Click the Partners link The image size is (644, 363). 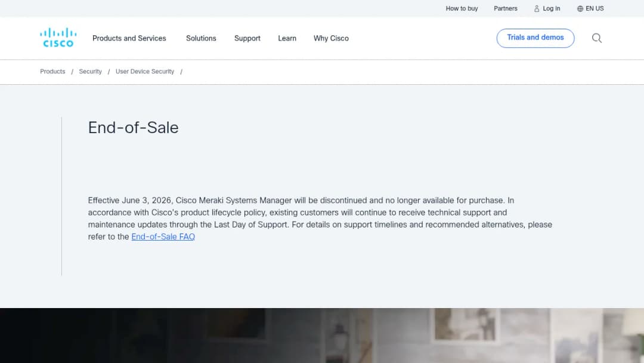505,8
